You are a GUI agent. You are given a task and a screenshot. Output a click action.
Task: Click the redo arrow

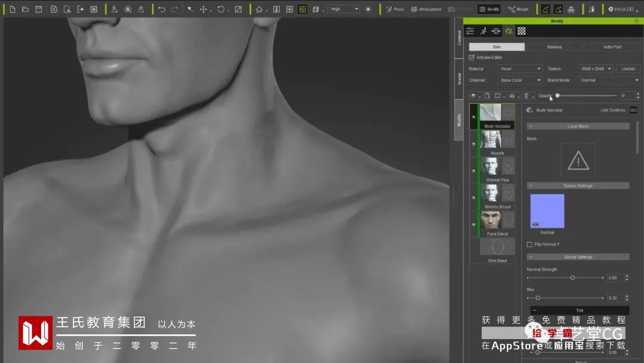tap(175, 9)
